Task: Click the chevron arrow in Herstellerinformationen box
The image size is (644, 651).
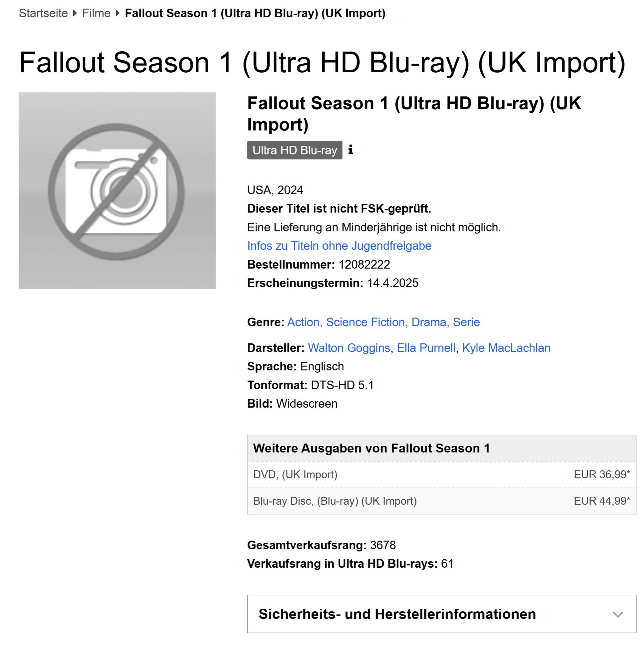Action: coord(617,614)
